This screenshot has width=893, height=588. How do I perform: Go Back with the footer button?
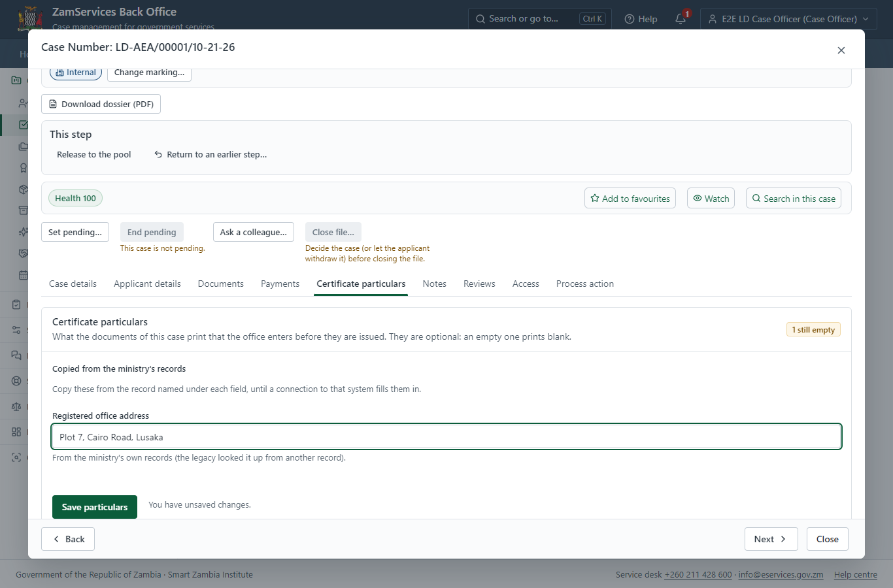pos(68,539)
